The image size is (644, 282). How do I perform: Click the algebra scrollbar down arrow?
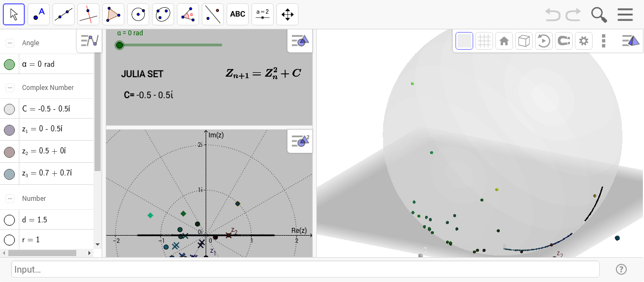(97, 244)
